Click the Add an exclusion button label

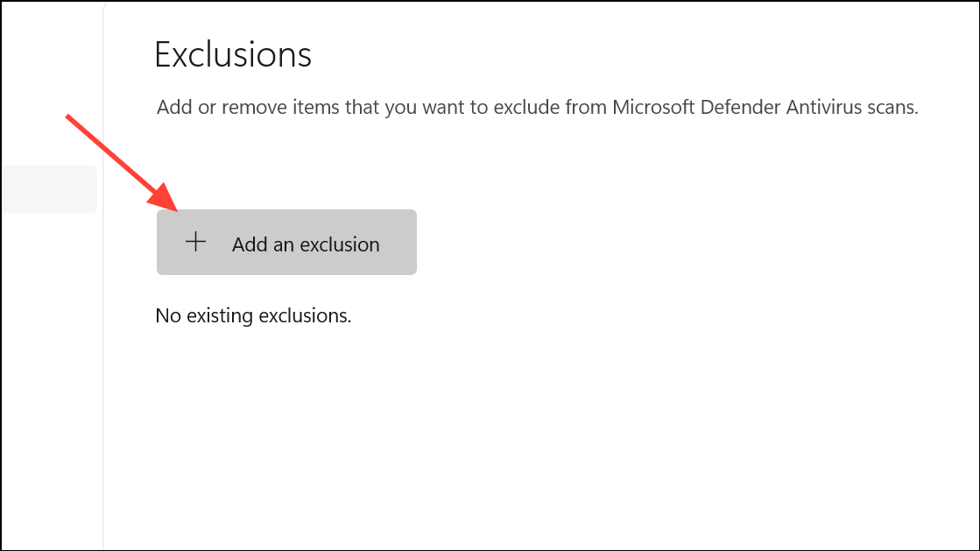306,244
